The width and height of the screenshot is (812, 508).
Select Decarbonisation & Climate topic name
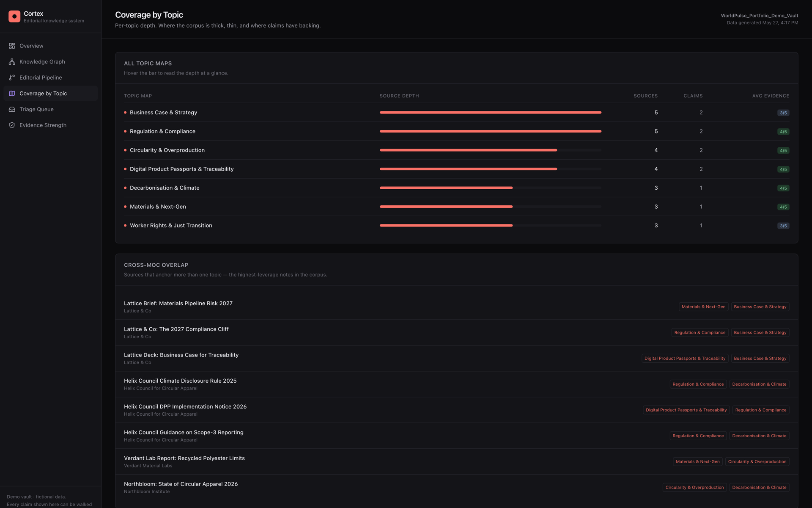pyautogui.click(x=165, y=188)
